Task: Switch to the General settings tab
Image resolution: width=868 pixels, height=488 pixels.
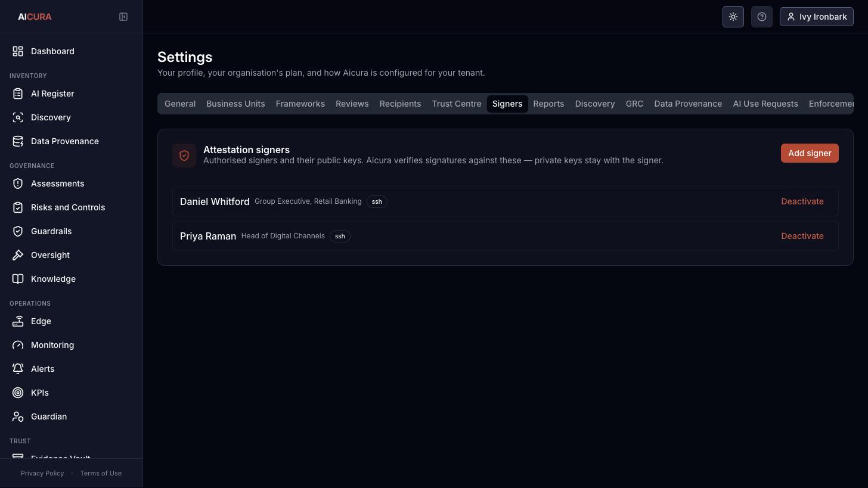Action: tap(180, 104)
